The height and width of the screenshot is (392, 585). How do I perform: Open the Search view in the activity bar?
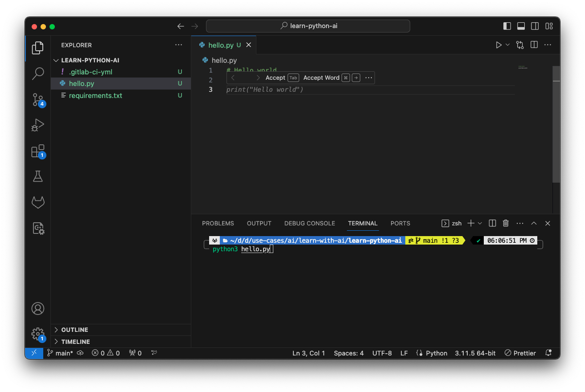click(x=38, y=73)
